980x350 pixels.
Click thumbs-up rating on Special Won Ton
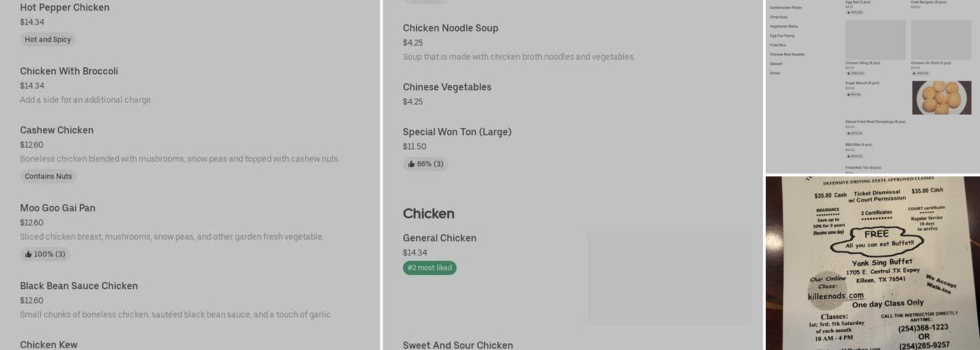pyautogui.click(x=412, y=164)
